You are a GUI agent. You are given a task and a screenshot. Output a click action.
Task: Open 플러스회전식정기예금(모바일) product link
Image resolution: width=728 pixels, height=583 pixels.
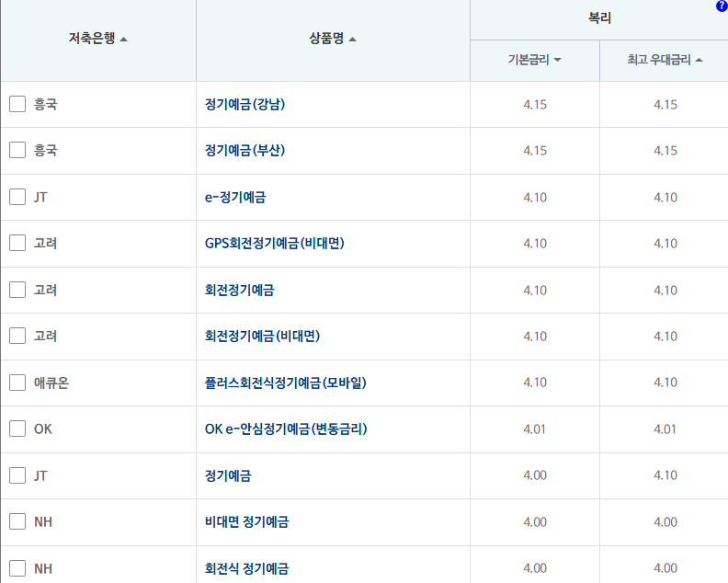[x=286, y=383]
